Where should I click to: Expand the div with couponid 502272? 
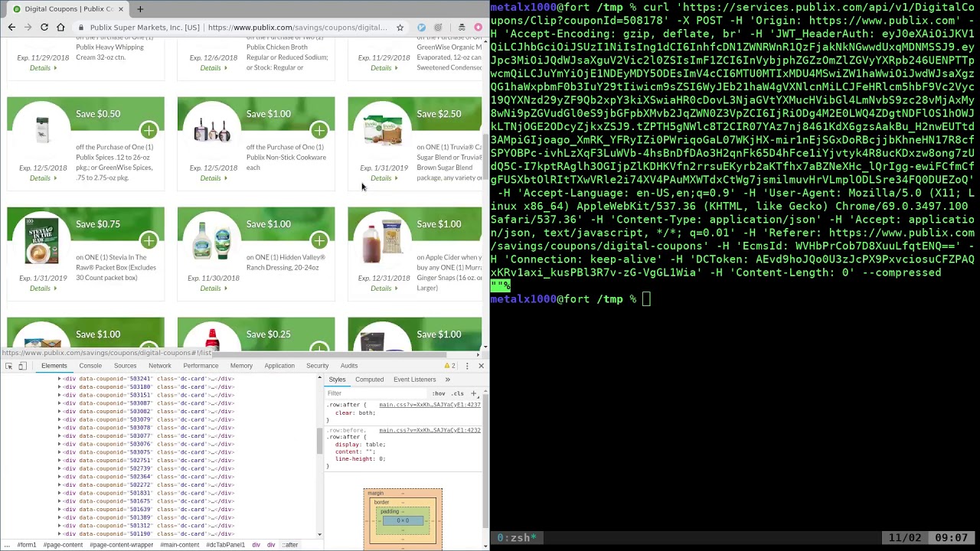click(x=60, y=484)
